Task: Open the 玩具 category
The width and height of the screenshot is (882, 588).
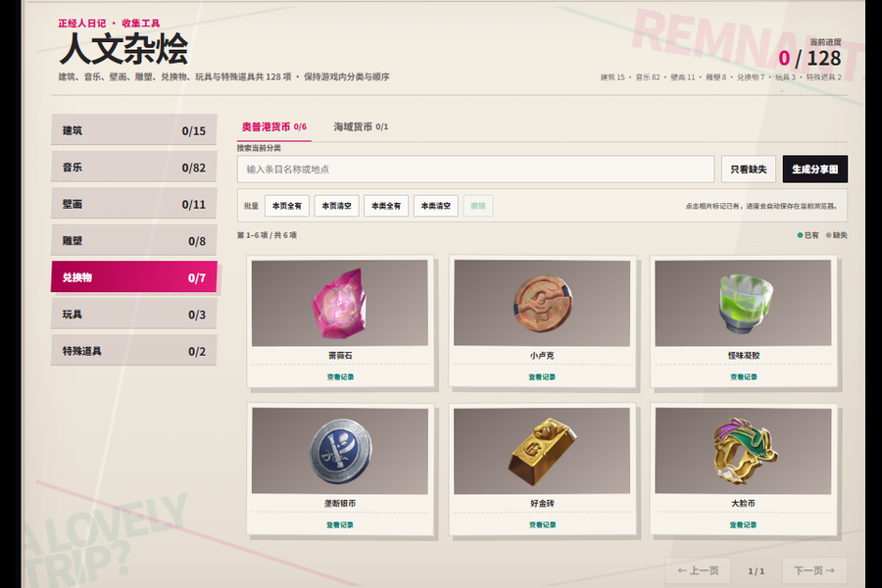Action: [134, 314]
